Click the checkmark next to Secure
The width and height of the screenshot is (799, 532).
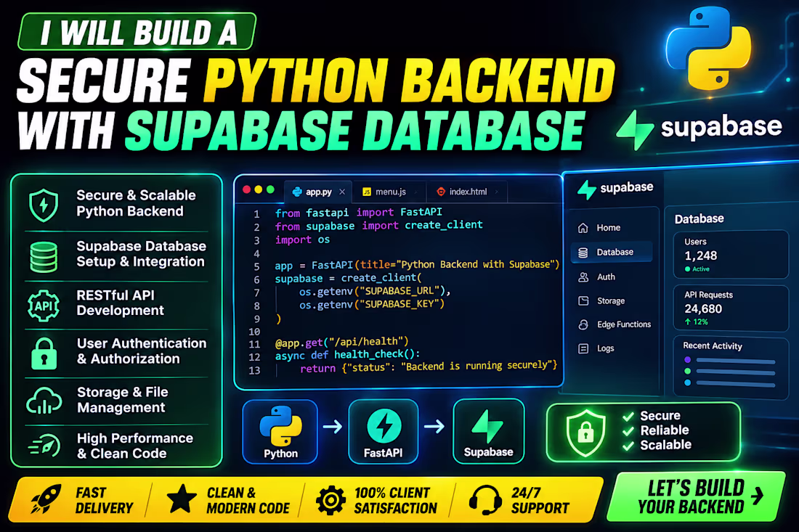click(628, 416)
